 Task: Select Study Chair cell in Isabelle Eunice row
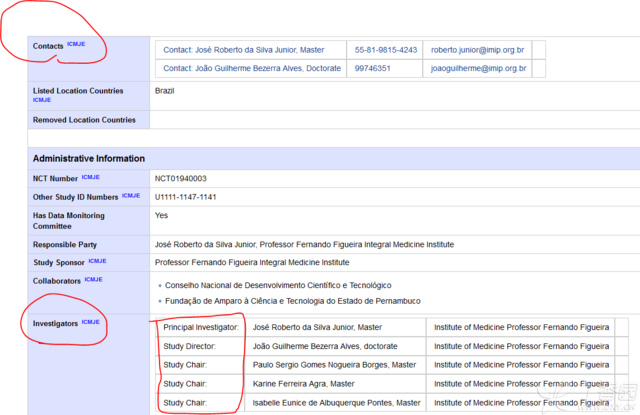(x=201, y=403)
